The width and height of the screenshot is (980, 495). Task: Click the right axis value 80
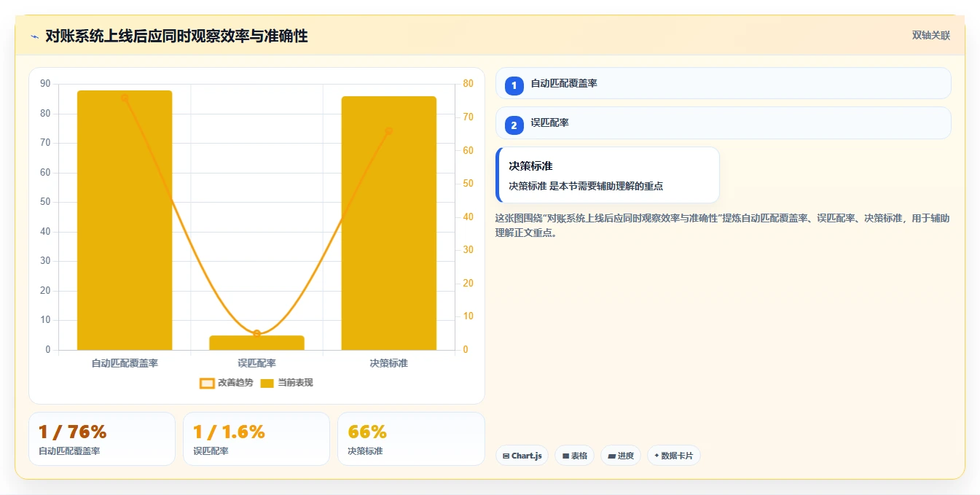[x=468, y=84]
